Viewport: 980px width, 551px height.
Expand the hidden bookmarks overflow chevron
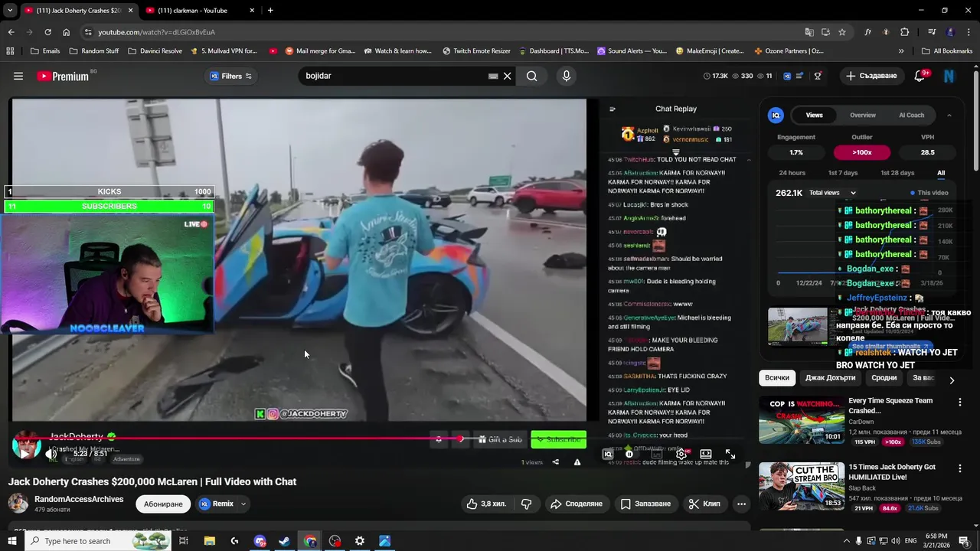click(x=901, y=51)
